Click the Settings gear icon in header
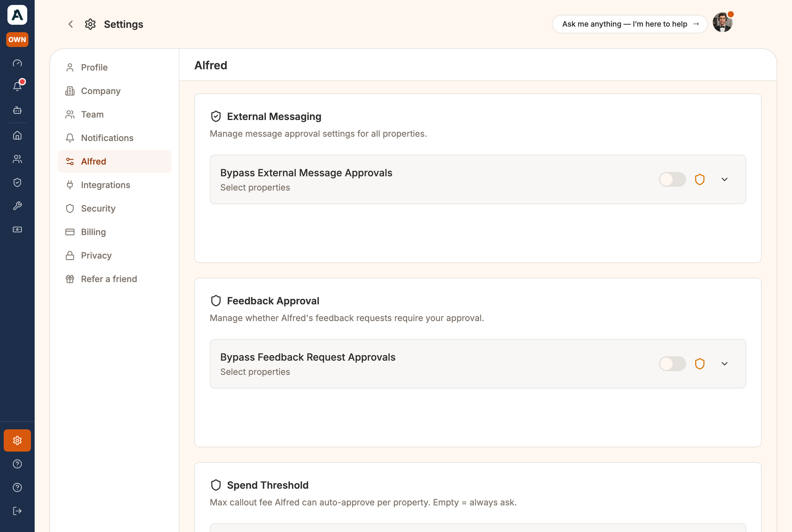The image size is (792, 532). tap(90, 24)
